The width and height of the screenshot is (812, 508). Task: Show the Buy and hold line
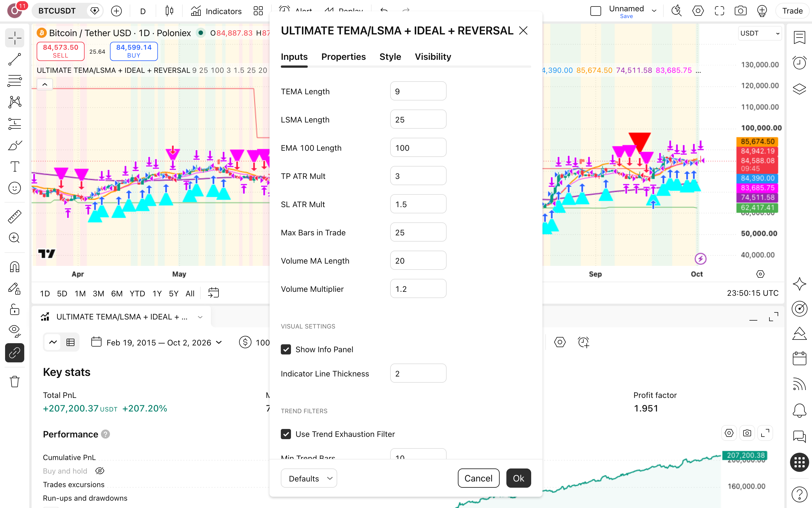pos(100,471)
